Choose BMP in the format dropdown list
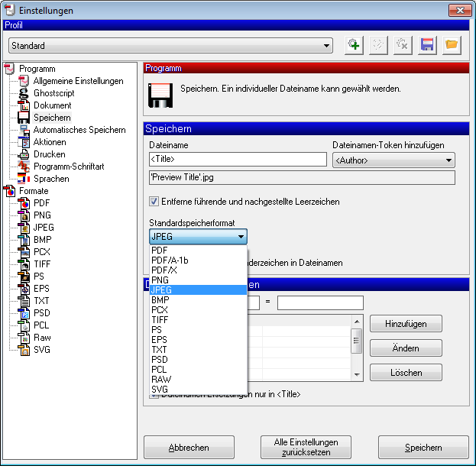The height and width of the screenshot is (469, 476). click(x=198, y=300)
